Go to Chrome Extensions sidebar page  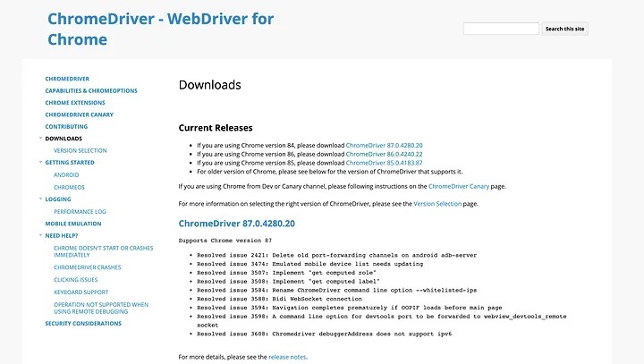tap(75, 103)
